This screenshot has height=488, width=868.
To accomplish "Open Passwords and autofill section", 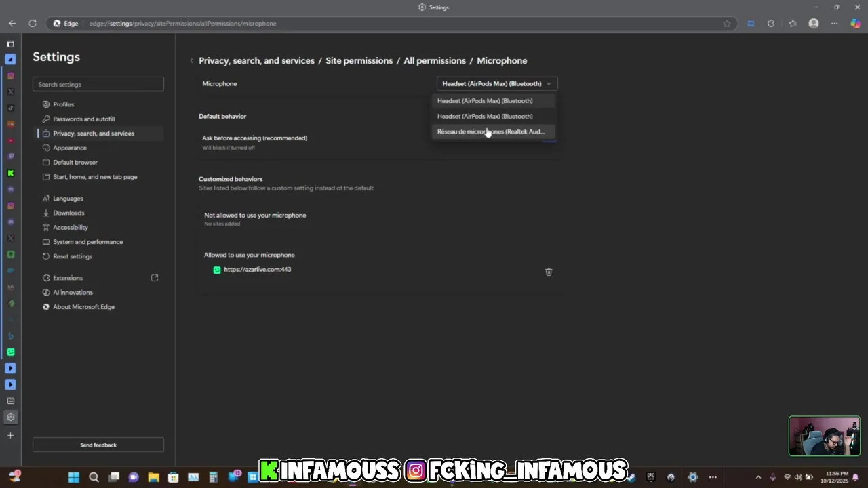I will point(84,119).
